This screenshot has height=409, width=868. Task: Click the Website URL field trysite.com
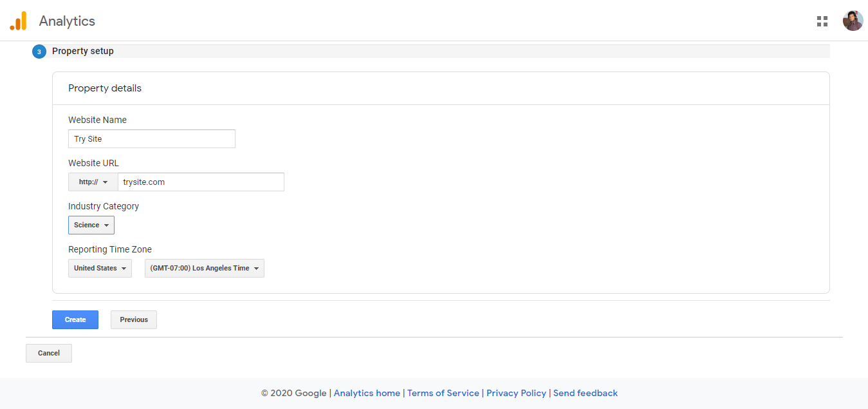click(x=201, y=182)
